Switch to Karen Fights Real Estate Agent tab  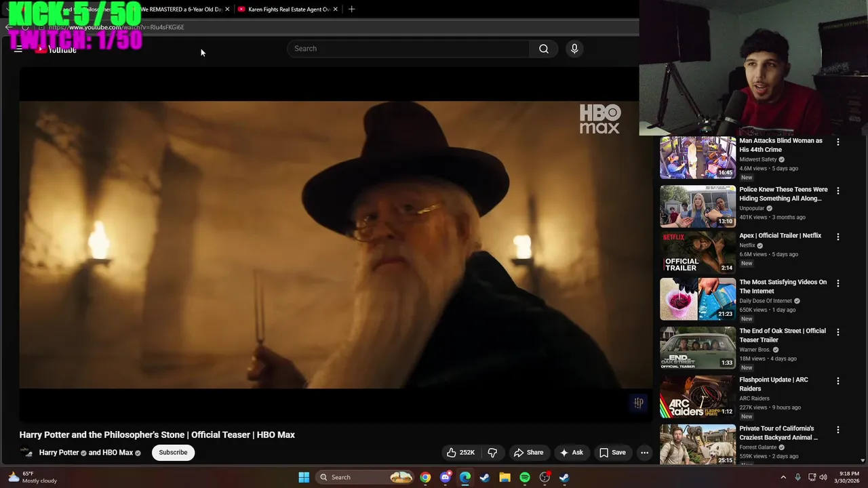tap(289, 9)
